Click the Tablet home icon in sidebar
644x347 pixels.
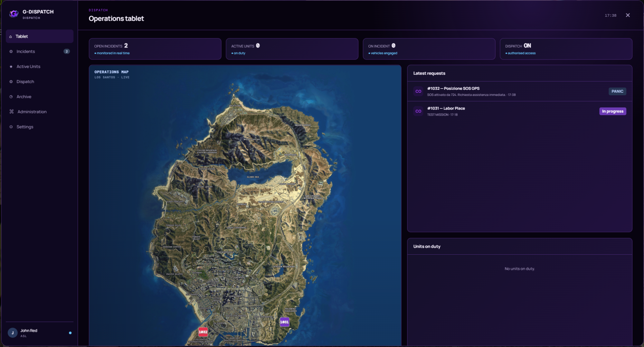click(11, 37)
